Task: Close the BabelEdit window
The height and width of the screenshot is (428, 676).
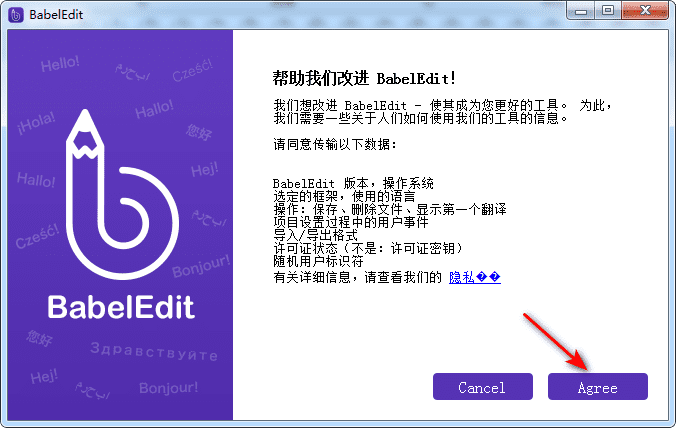Action: (645, 10)
